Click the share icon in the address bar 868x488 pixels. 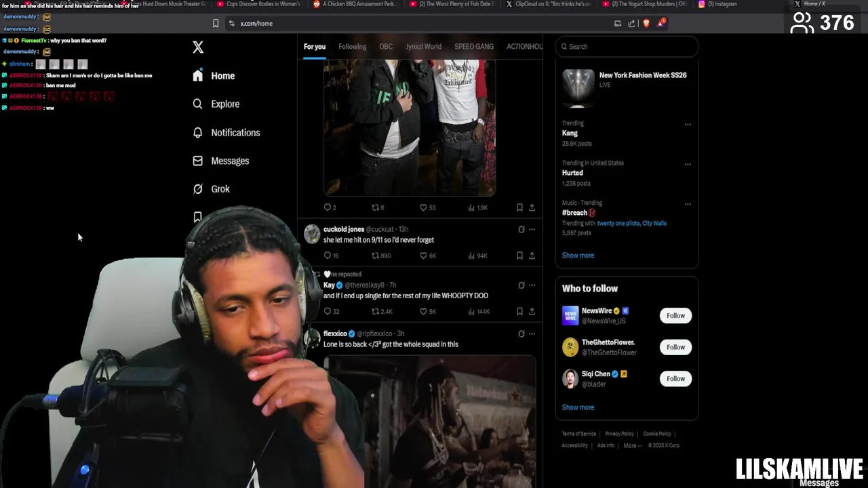coord(631,23)
